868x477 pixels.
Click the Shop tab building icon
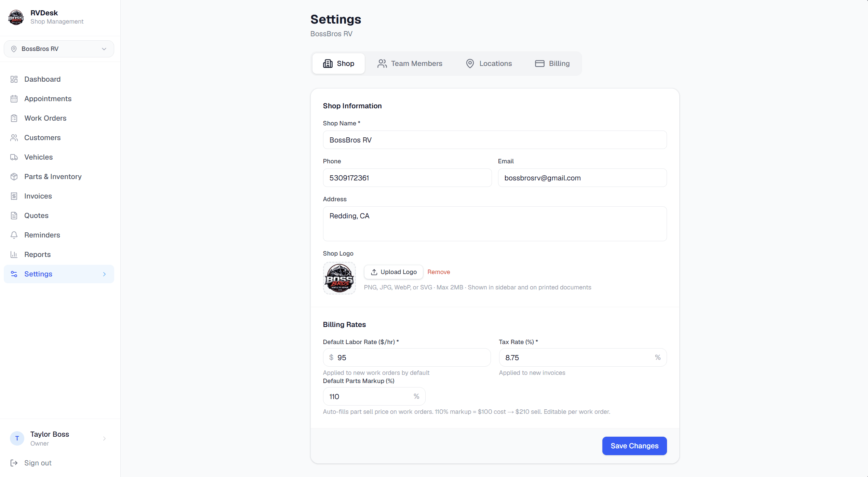coord(328,64)
